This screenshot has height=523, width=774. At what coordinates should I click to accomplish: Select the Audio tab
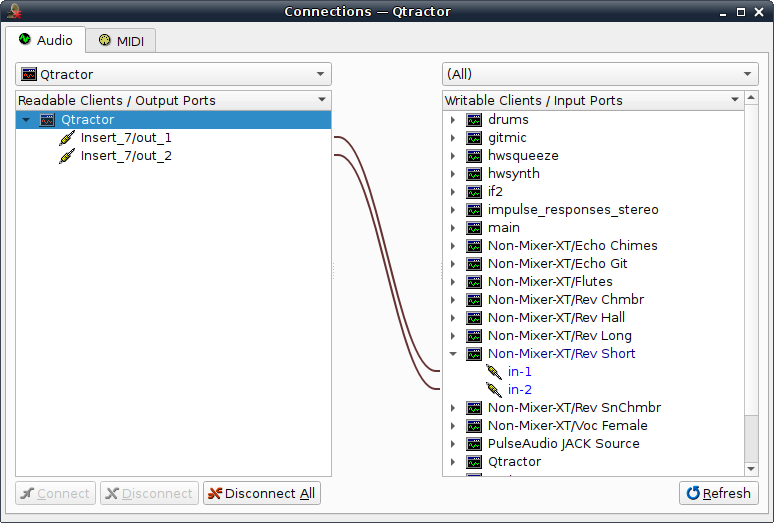pyautogui.click(x=45, y=40)
